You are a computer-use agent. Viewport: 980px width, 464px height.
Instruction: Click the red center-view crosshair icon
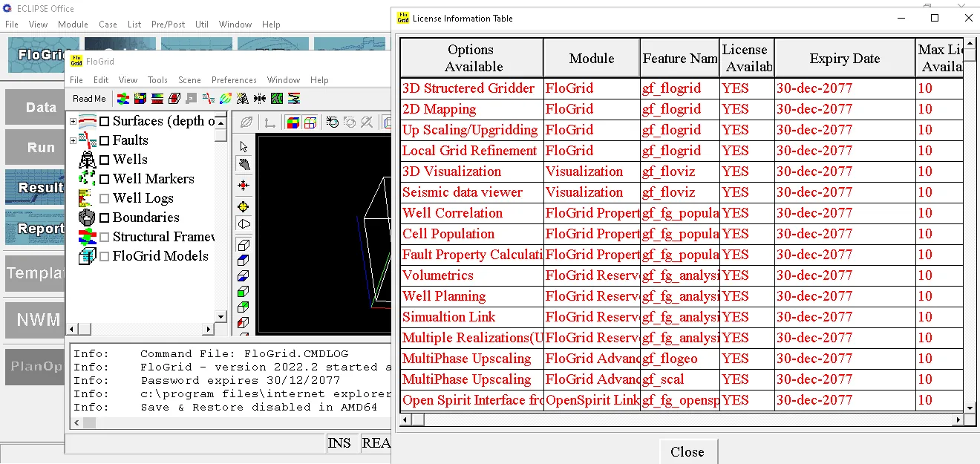coord(244,186)
